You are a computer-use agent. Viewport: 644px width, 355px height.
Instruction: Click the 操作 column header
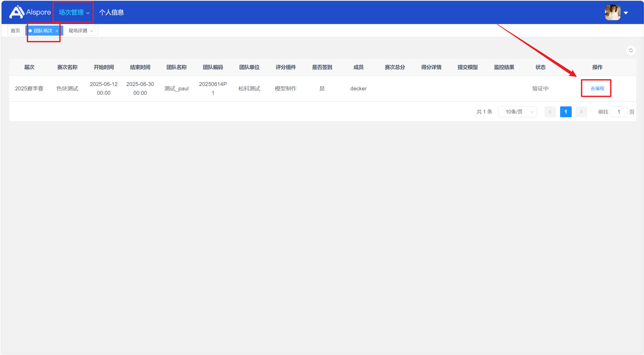[x=597, y=67]
